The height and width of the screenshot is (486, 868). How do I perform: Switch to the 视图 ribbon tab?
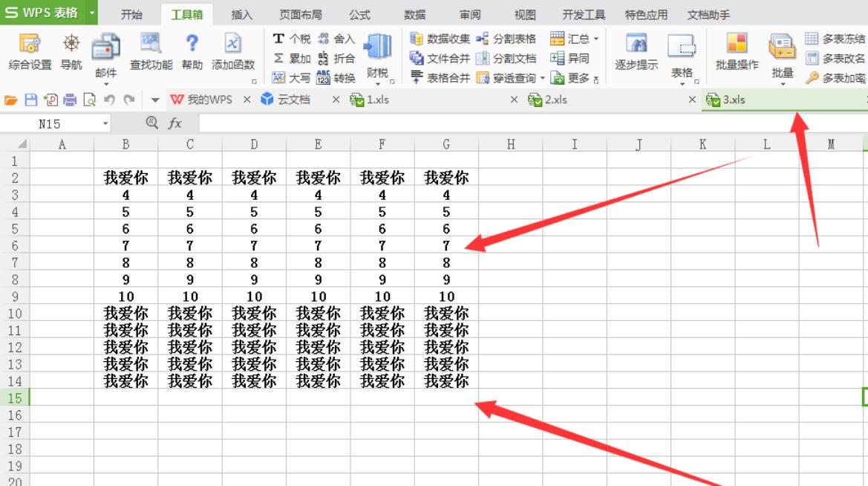(x=525, y=14)
